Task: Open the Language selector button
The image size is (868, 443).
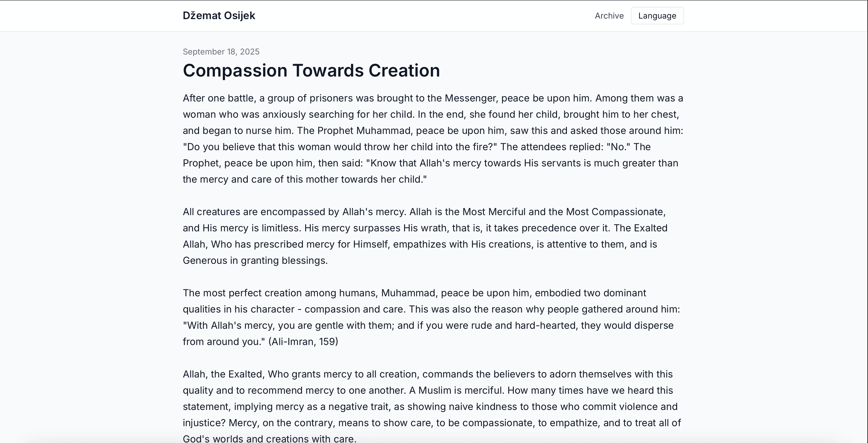Action: click(x=657, y=16)
